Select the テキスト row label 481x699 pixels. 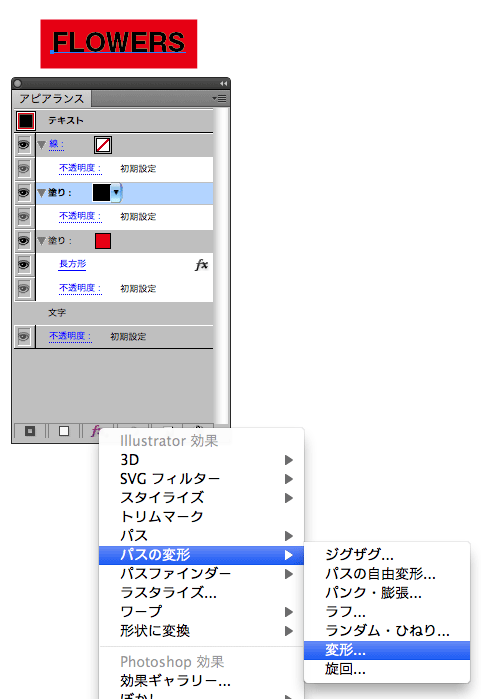[66, 120]
